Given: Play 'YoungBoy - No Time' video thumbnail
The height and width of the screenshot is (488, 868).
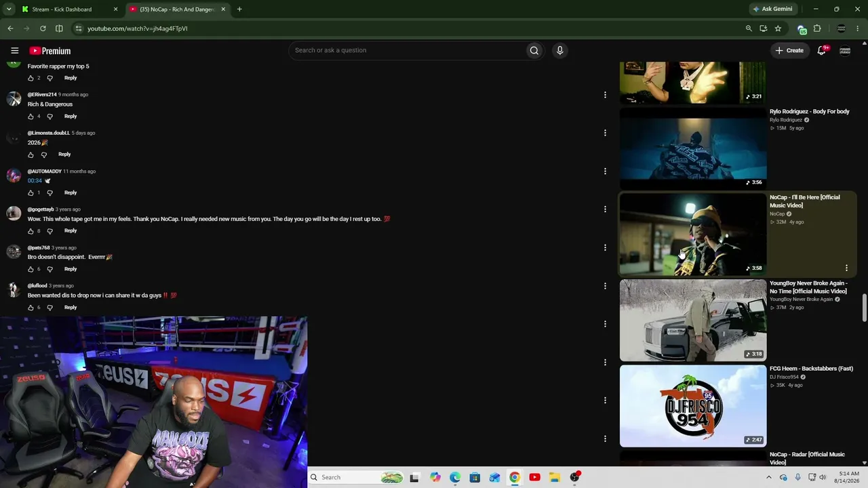Looking at the screenshot, I should [x=693, y=320].
